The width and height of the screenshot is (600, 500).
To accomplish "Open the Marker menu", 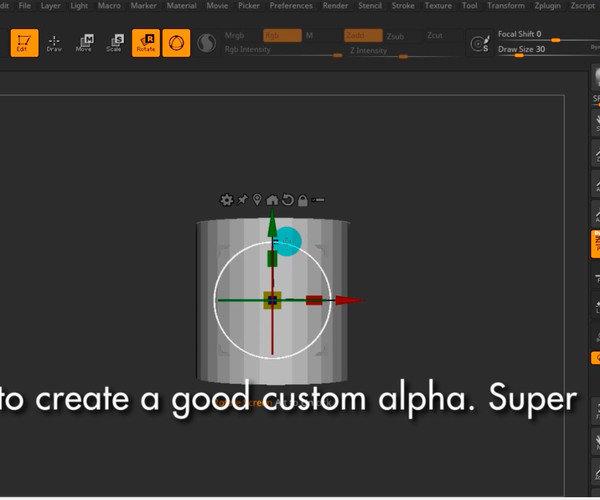I will [x=143, y=6].
